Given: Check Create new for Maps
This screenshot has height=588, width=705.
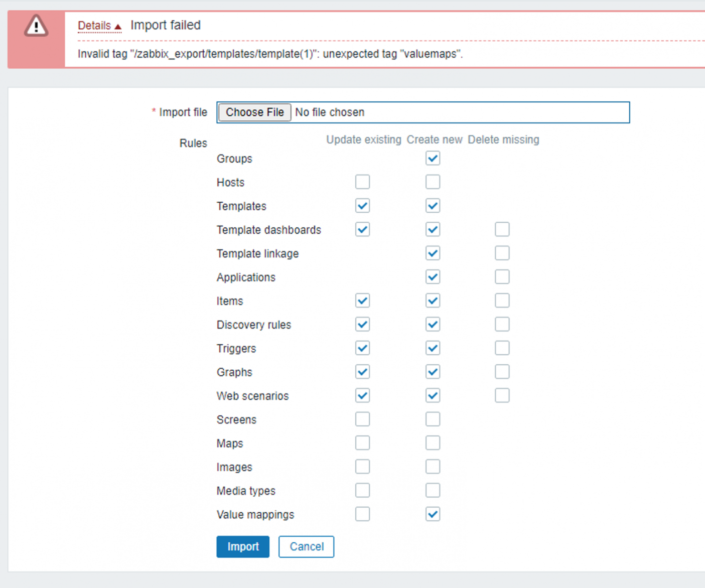Looking at the screenshot, I should (x=433, y=443).
